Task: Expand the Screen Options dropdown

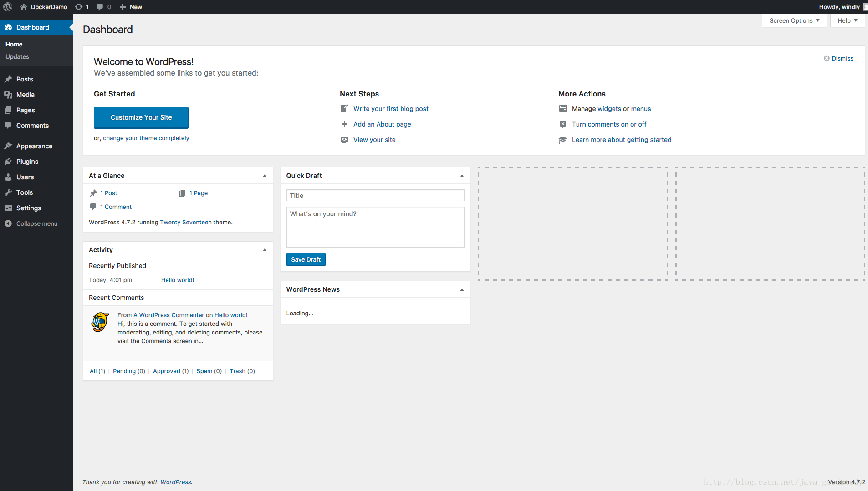Action: (x=795, y=20)
